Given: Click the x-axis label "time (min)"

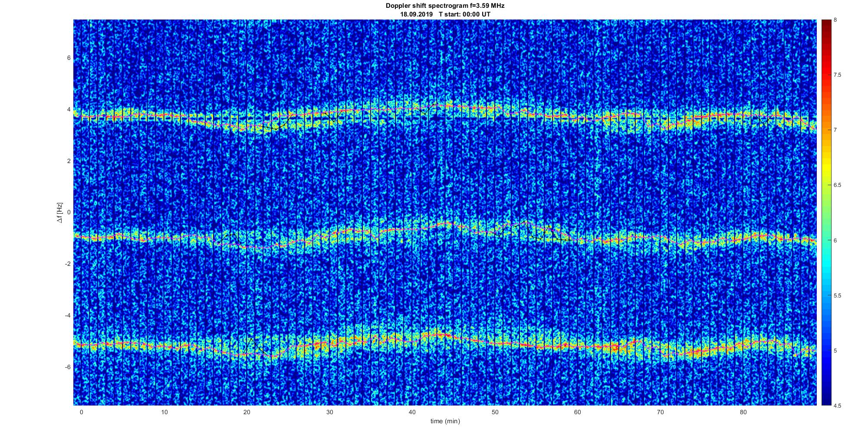Looking at the screenshot, I should (445, 421).
